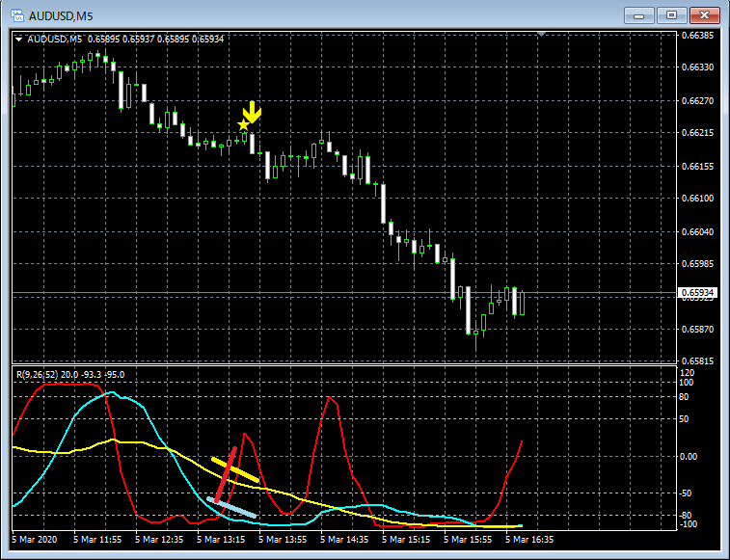Click the indicator scale value 50
The height and width of the screenshot is (560, 730).
click(684, 419)
